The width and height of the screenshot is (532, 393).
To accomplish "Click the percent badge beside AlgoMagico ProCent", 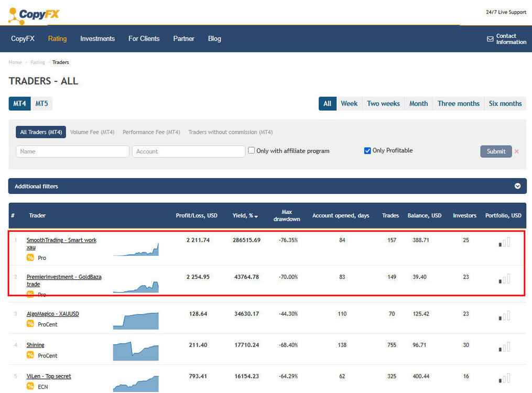I will (30, 324).
